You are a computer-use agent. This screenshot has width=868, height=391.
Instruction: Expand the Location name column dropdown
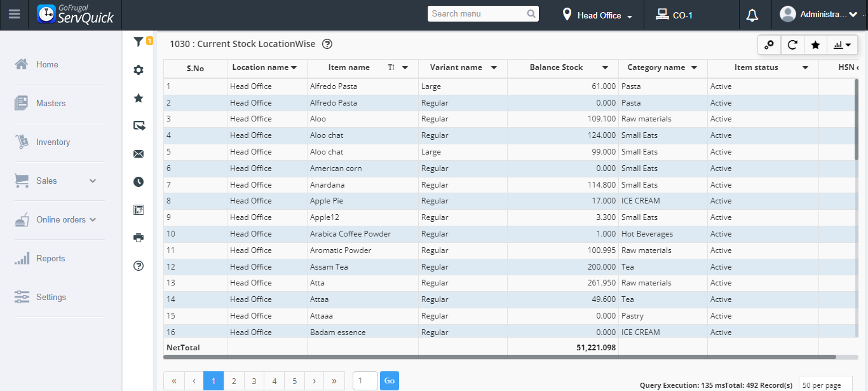coord(294,67)
